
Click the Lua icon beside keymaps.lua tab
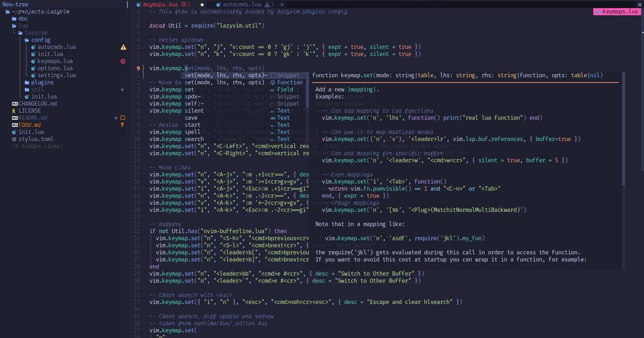139,5
